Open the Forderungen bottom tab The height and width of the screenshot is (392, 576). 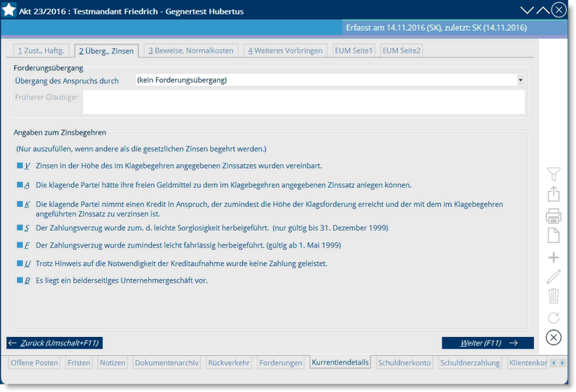pyautogui.click(x=280, y=363)
